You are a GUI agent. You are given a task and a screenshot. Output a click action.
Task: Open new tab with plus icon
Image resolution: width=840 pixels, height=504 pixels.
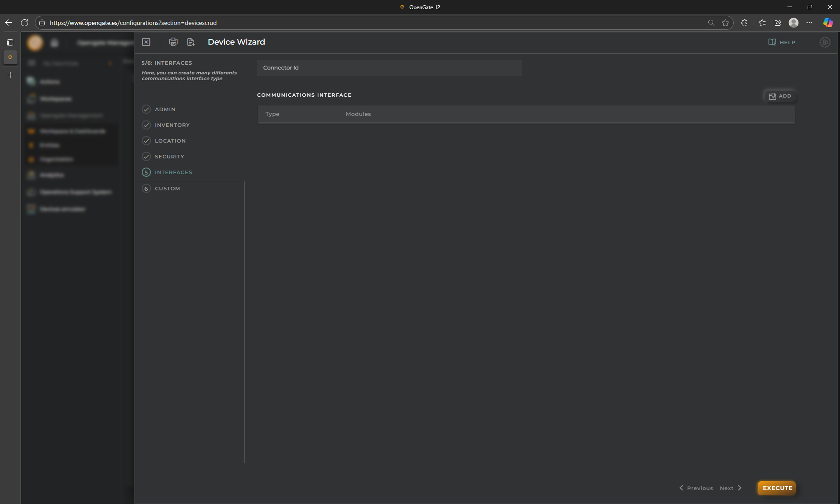point(10,75)
